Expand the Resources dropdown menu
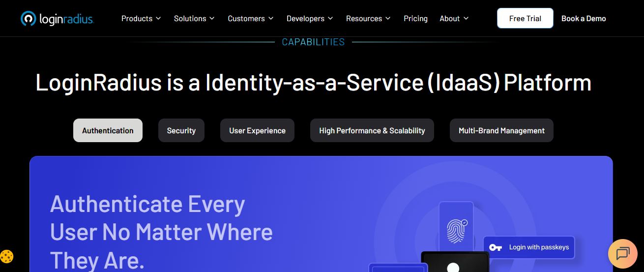The width and height of the screenshot is (644, 272). (368, 18)
